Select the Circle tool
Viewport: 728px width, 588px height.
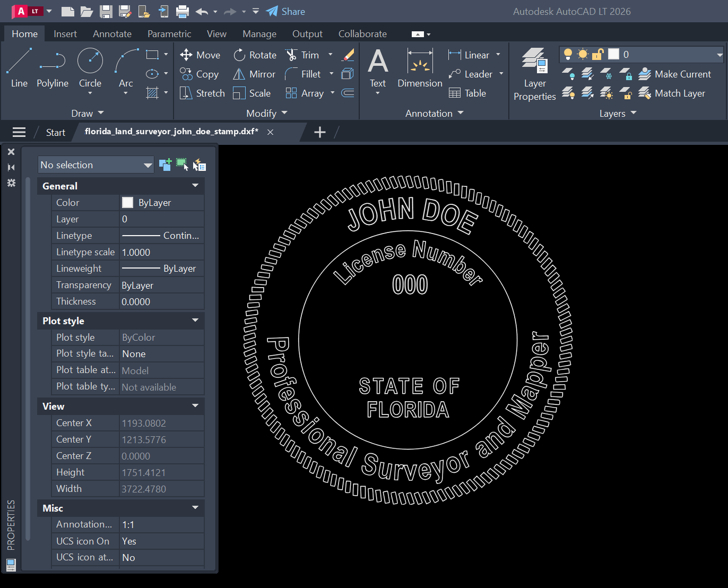90,68
